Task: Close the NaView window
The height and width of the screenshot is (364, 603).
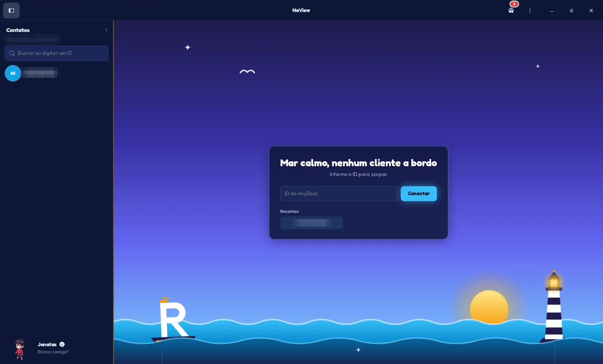Action: tap(591, 10)
